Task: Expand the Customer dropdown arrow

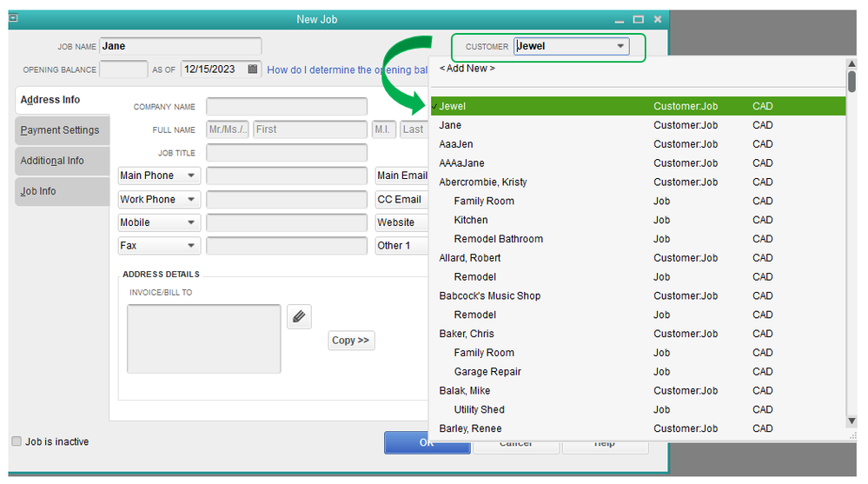Action: click(x=620, y=46)
